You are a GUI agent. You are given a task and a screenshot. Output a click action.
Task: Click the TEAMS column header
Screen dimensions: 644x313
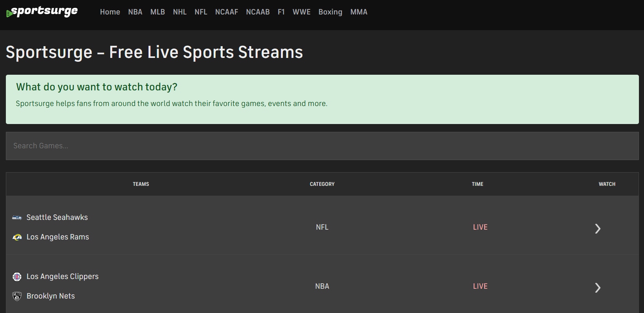[141, 184]
